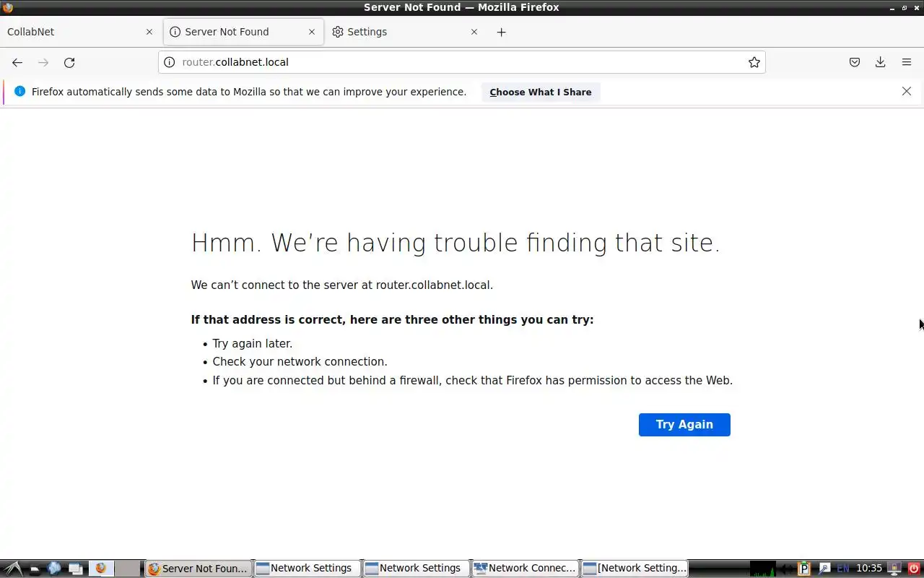Click the 'If that address is correct' bold line
Screen dimensions: 924x578
click(x=392, y=319)
